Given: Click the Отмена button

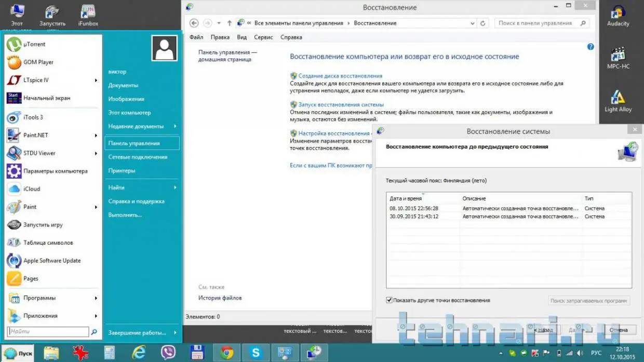Looking at the screenshot, I should pyautogui.click(x=619, y=330).
